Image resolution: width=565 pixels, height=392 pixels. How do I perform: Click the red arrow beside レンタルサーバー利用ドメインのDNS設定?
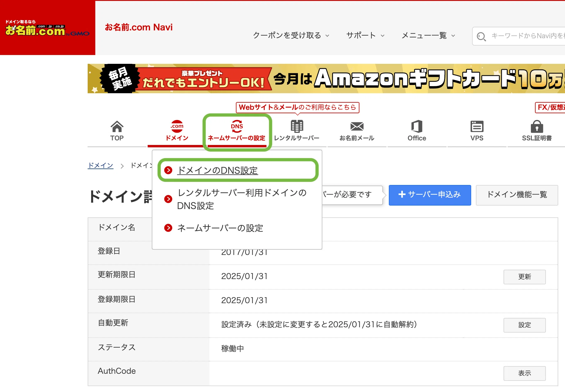pos(168,199)
